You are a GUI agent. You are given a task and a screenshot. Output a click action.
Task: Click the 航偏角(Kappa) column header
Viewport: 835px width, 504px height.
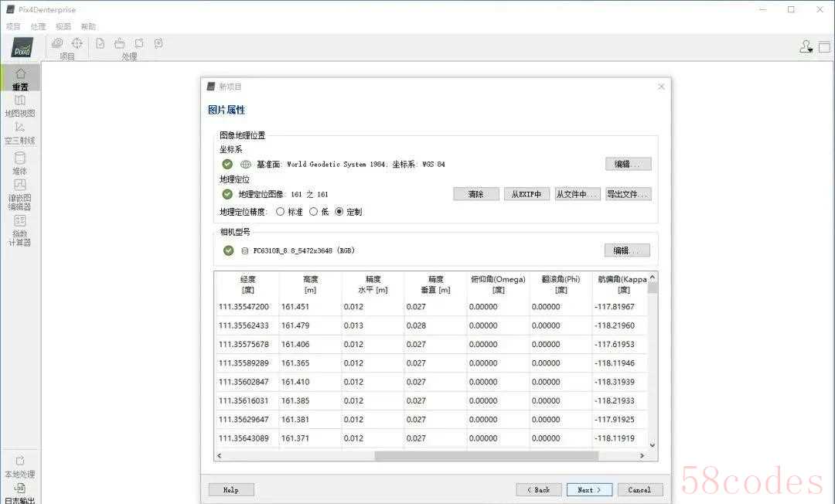click(x=620, y=284)
